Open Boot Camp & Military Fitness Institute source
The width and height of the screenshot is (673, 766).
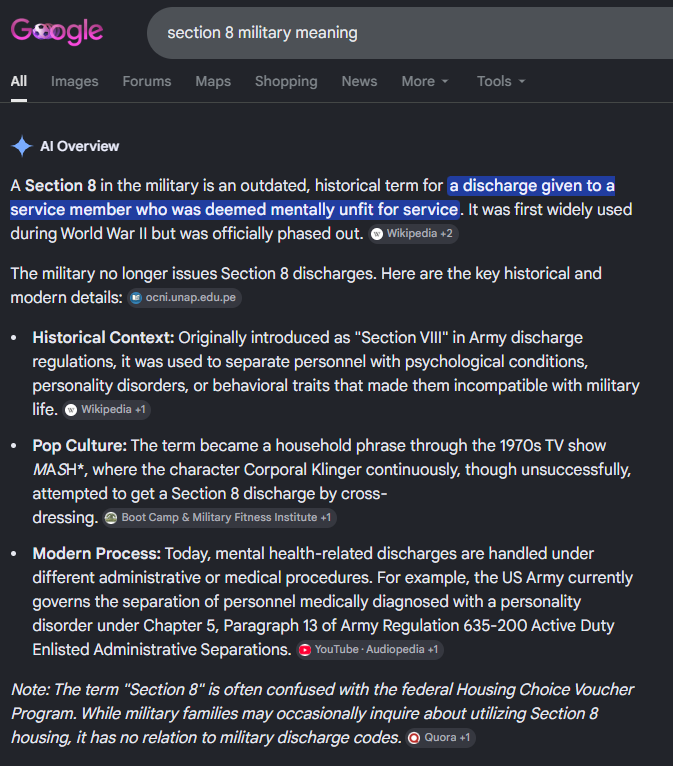point(219,517)
